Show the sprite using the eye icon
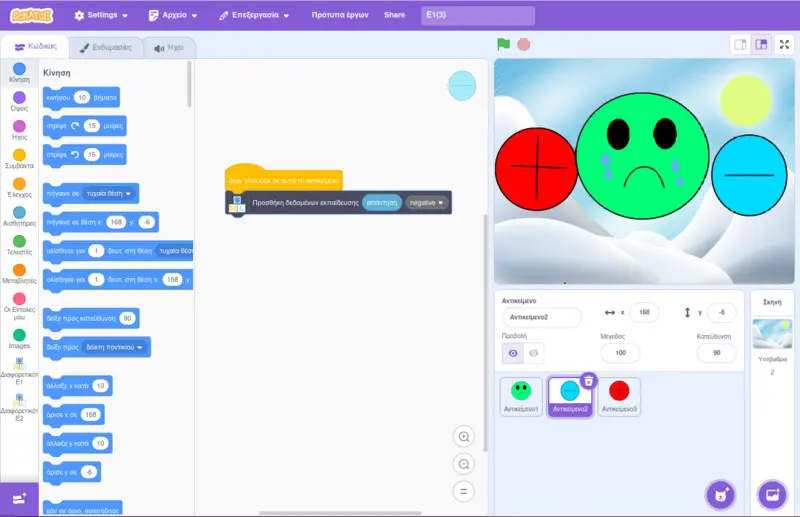Screen dimensions: 800x517 click(x=514, y=353)
